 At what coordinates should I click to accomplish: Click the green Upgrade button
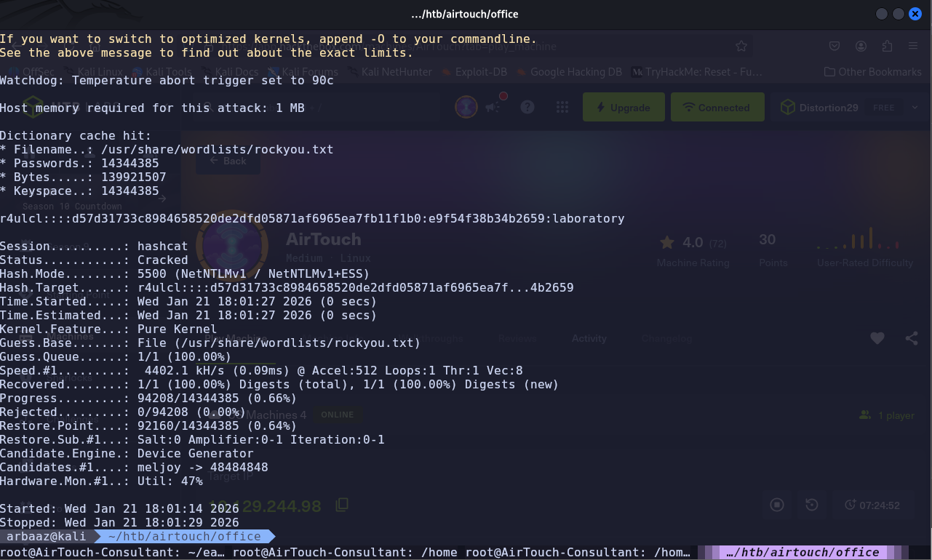coord(624,108)
